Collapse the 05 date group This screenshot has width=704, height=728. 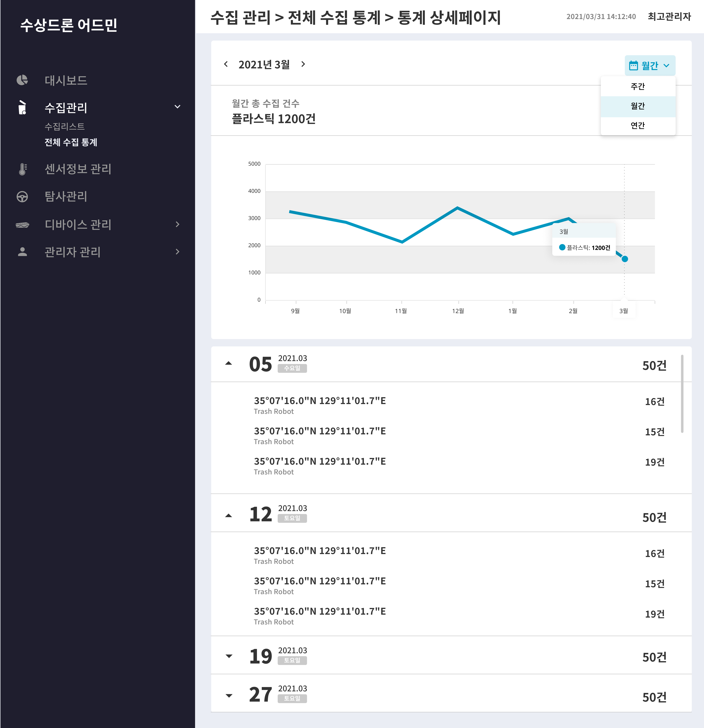(229, 363)
